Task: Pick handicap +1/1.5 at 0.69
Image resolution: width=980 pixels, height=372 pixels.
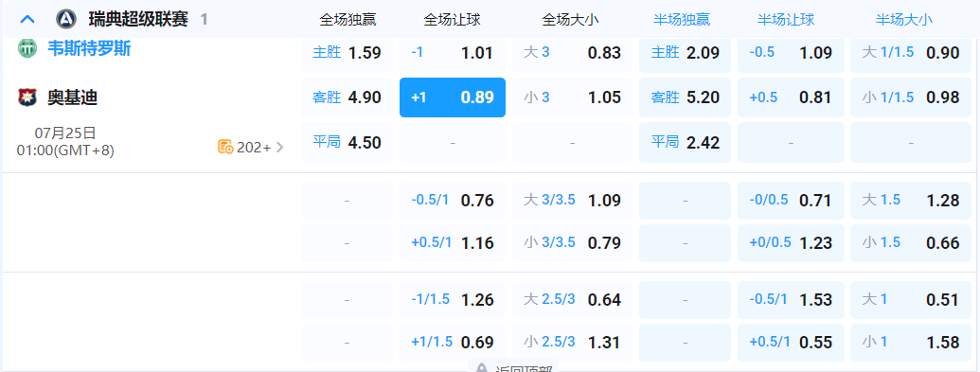Action: click(x=453, y=342)
